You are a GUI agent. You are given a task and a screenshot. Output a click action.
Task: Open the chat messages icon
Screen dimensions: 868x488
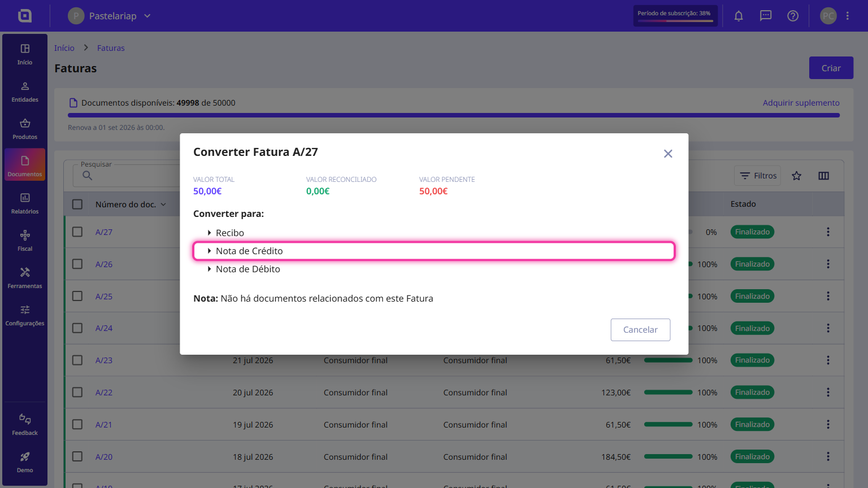(x=766, y=16)
